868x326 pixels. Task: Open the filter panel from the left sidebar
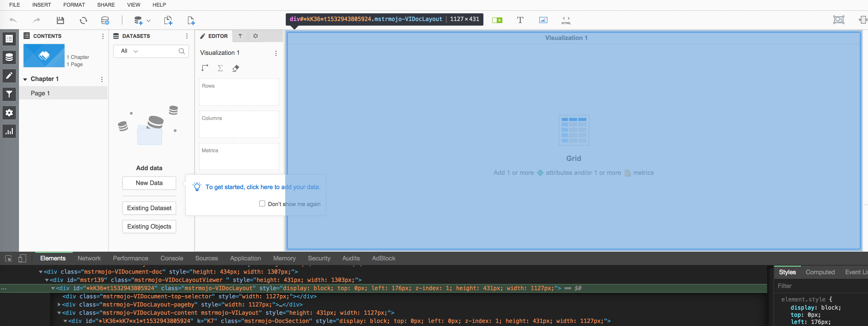point(9,94)
